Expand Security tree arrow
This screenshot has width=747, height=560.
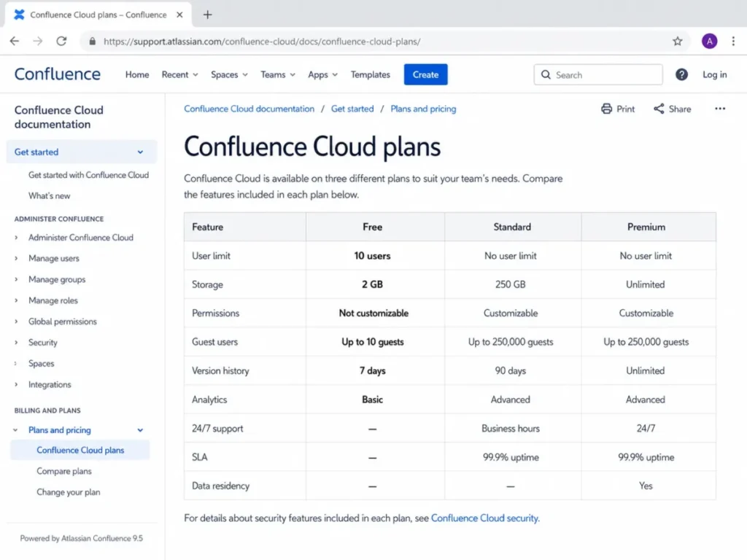click(x=16, y=343)
